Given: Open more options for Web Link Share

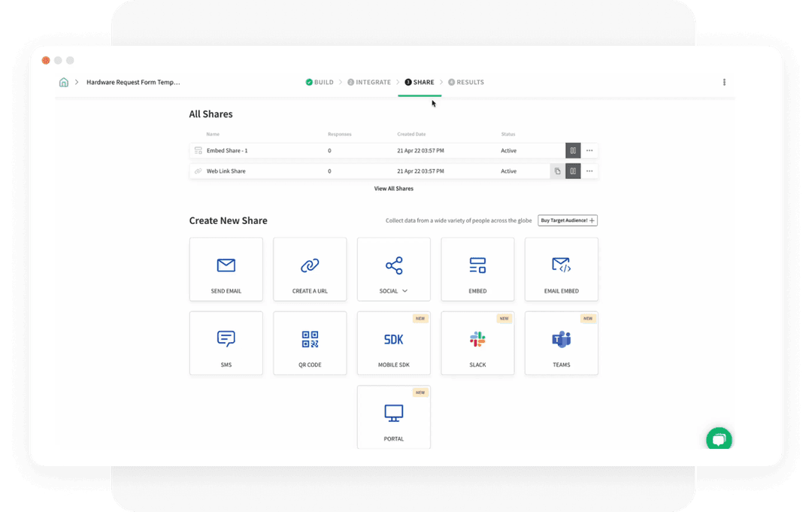Looking at the screenshot, I should [x=589, y=171].
